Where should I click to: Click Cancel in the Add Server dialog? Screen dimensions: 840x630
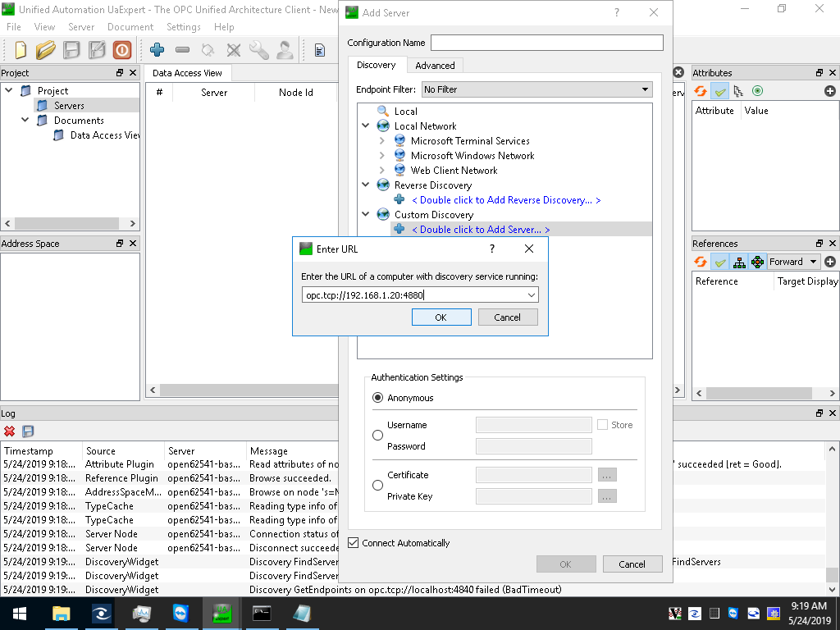click(x=632, y=564)
